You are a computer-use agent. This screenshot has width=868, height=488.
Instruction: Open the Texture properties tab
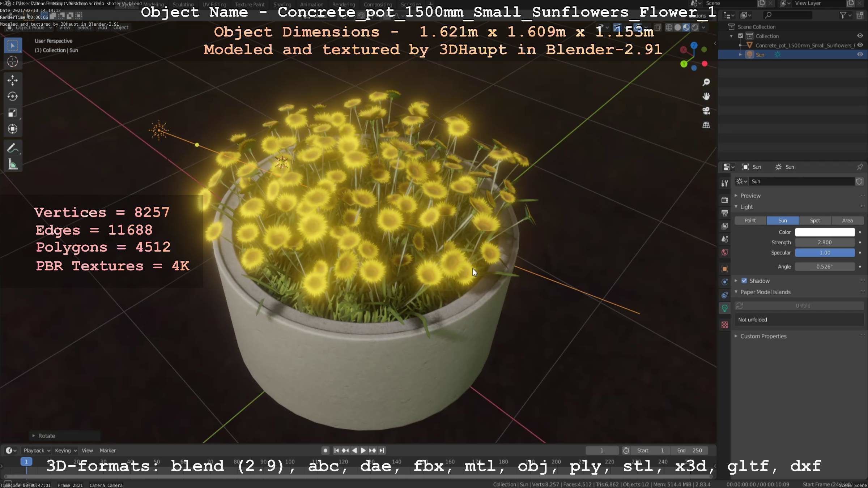pyautogui.click(x=724, y=325)
